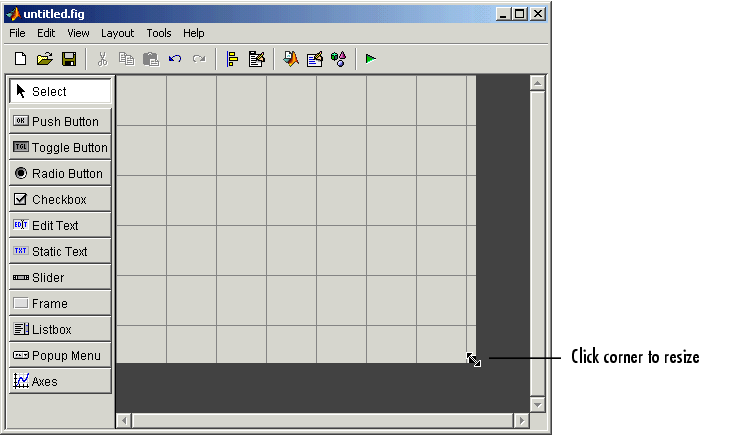The image size is (750, 447).
Task: Pick the Checkbox component
Action: [x=60, y=199]
